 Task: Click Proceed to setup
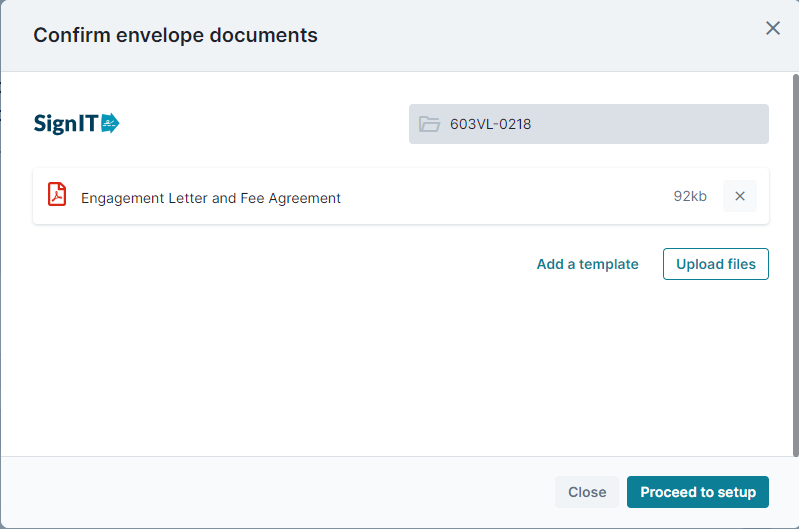(x=698, y=492)
